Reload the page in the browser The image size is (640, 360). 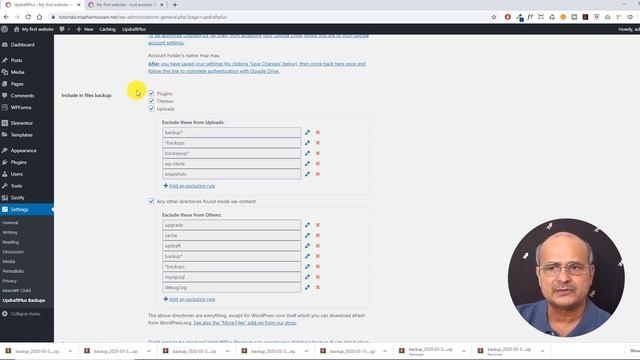pos(28,17)
